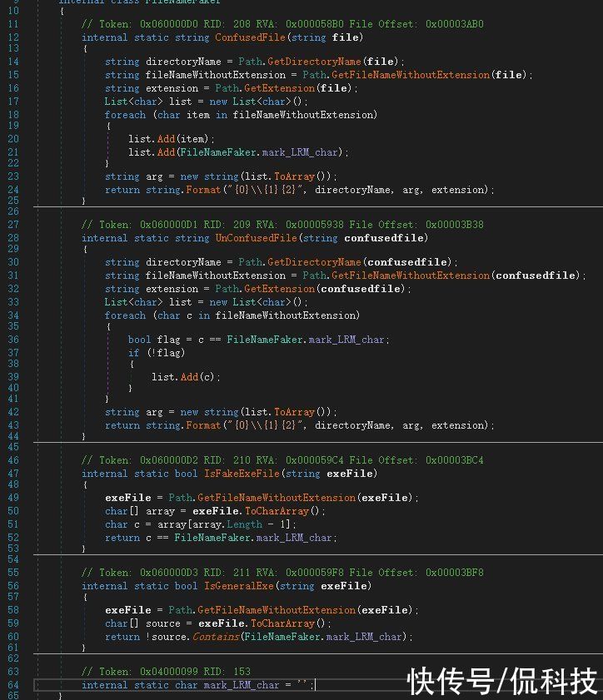Click file offset 0x00003BC4 on line 46

[454, 460]
